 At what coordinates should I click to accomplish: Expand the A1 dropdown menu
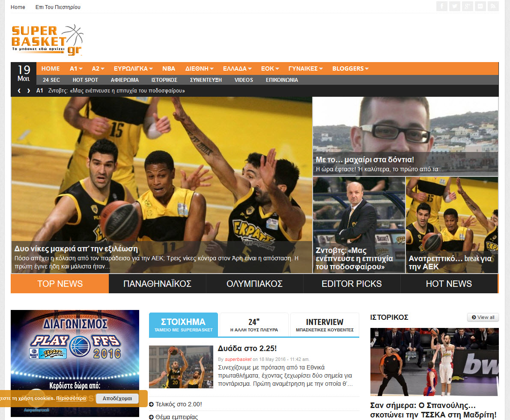click(76, 69)
